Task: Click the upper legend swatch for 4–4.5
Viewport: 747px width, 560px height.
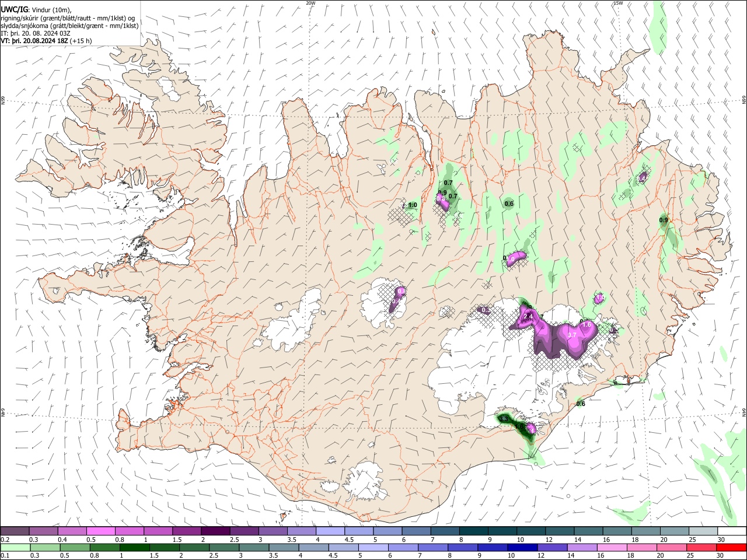Action: tap(331, 531)
